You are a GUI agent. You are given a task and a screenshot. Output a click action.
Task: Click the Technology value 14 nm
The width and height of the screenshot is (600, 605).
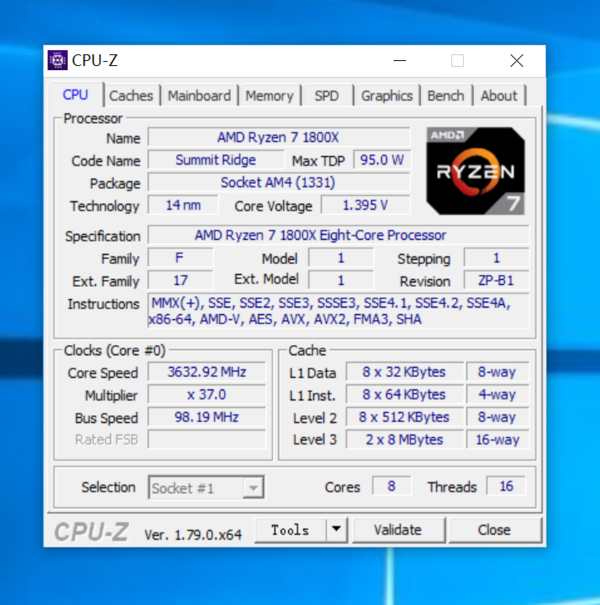183,205
